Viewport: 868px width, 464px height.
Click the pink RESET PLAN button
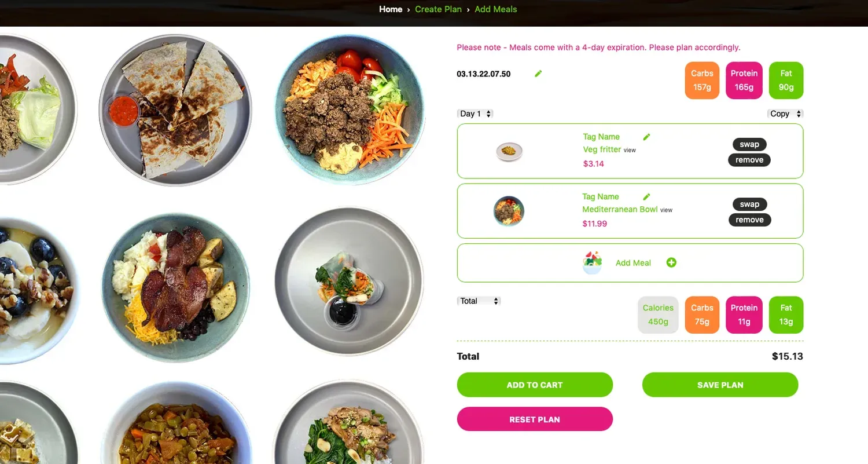coord(535,419)
